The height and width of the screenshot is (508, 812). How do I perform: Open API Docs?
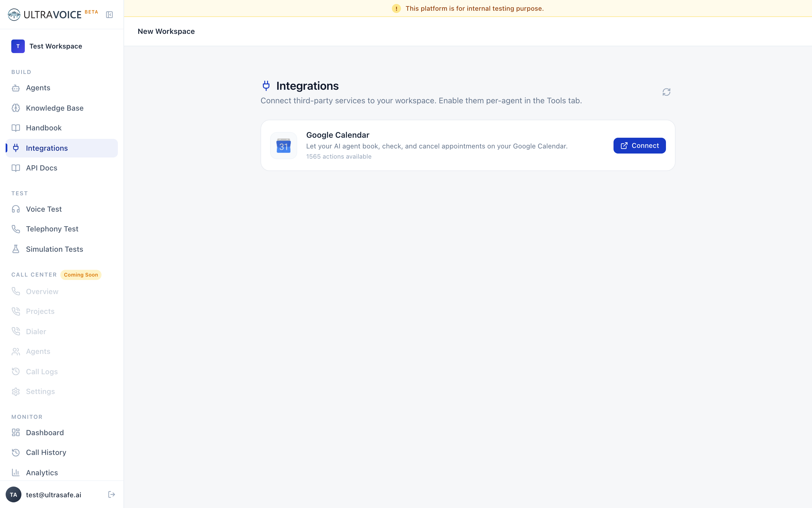[x=62, y=168]
